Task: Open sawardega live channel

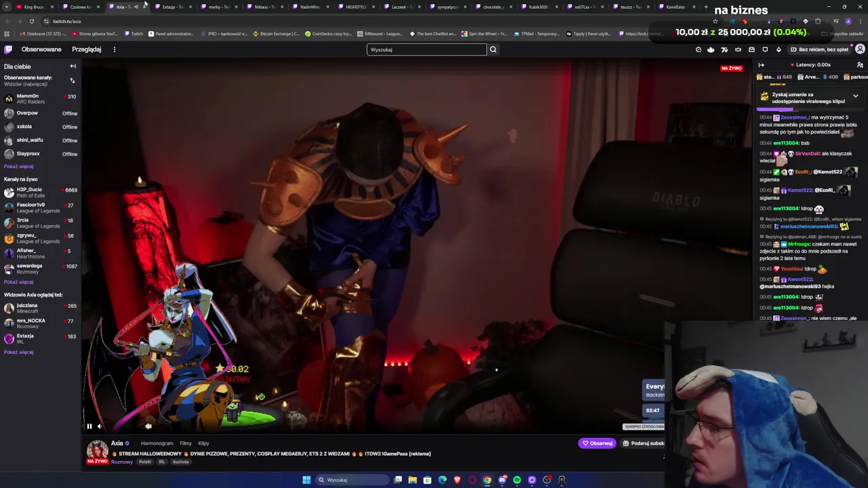Action: coord(41,268)
